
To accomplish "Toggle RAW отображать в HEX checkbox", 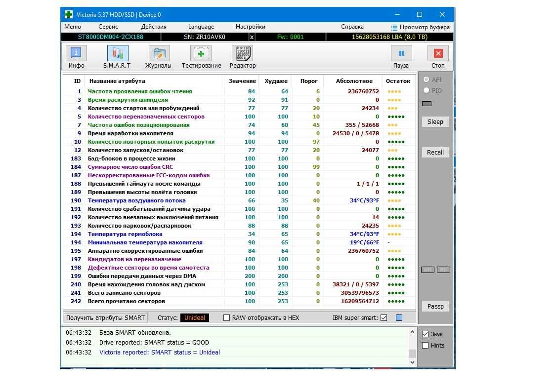I will tap(226, 318).
